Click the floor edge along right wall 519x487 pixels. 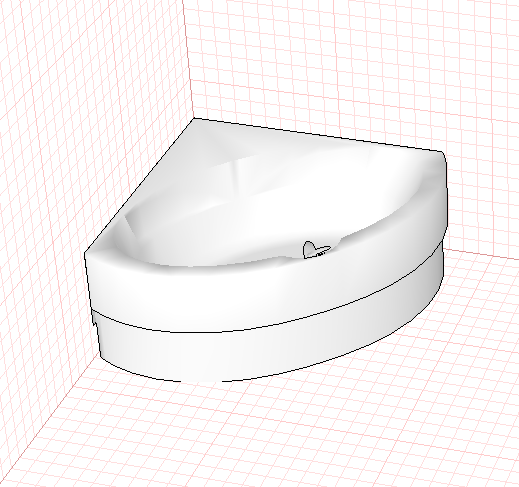tap(482, 253)
